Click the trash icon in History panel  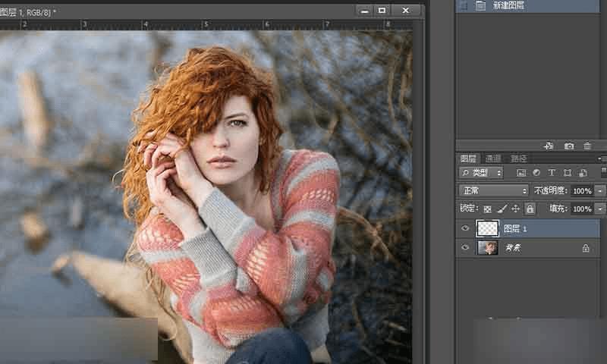588,145
